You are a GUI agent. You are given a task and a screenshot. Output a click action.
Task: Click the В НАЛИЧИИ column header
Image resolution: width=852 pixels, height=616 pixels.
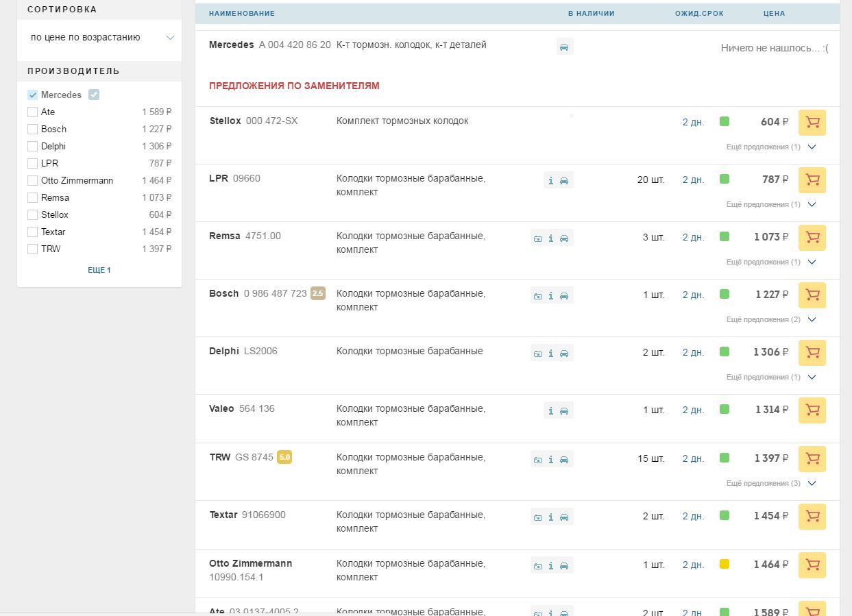tap(591, 14)
